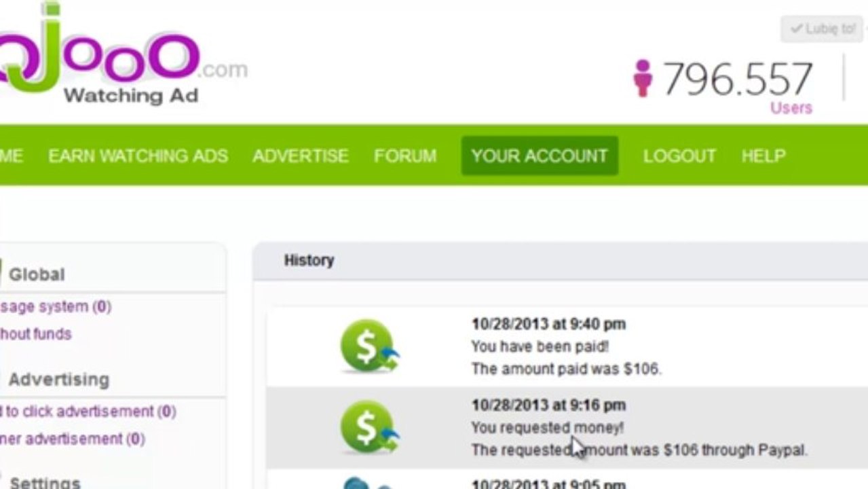This screenshot has width=868, height=489.
Task: Open the ADVERTISE menu item
Action: (301, 156)
